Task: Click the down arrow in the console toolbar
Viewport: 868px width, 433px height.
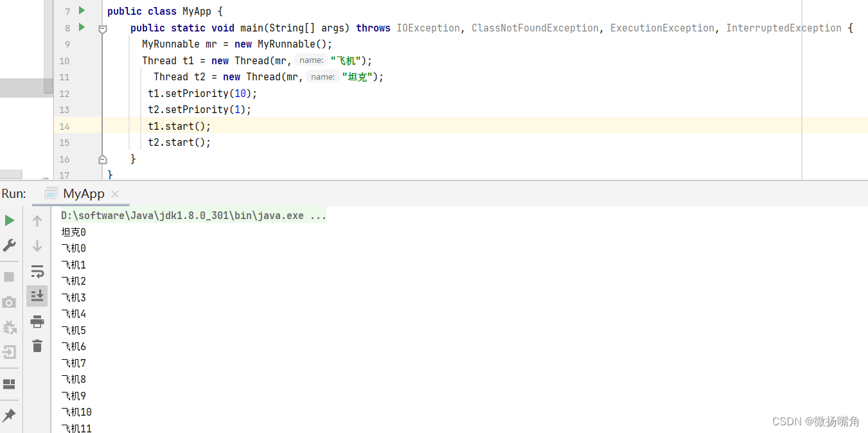Action: [37, 246]
